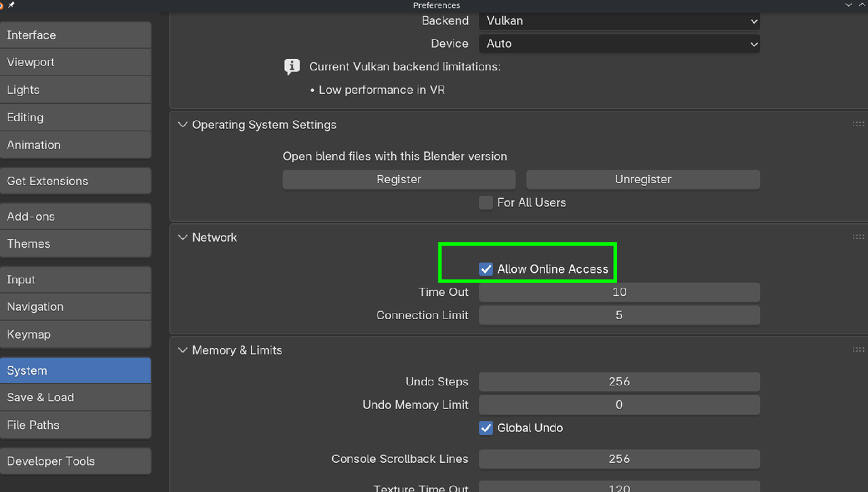Open the Device Auto dropdown
This screenshot has width=868, height=492.
click(x=619, y=43)
